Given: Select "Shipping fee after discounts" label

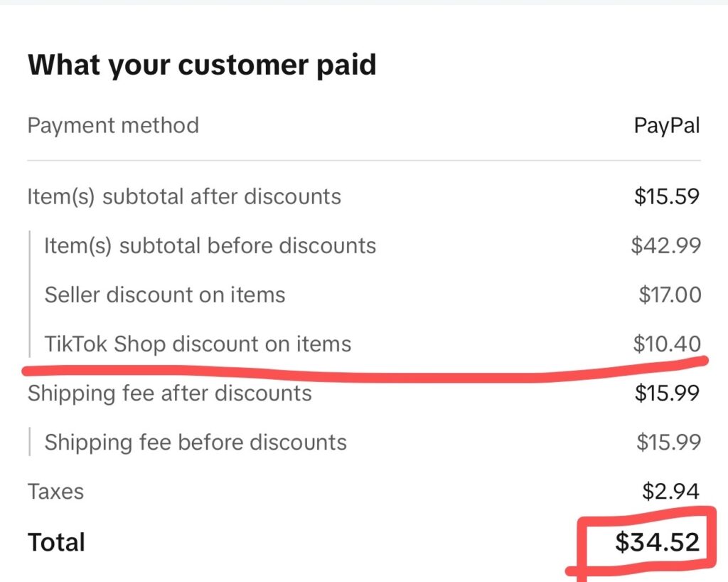Looking at the screenshot, I should pyautogui.click(x=169, y=393).
